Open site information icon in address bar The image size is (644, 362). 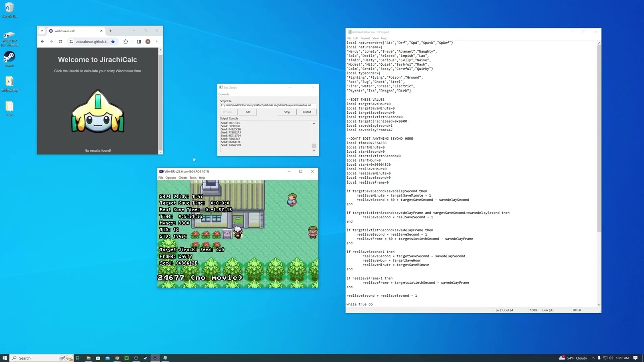71,42
